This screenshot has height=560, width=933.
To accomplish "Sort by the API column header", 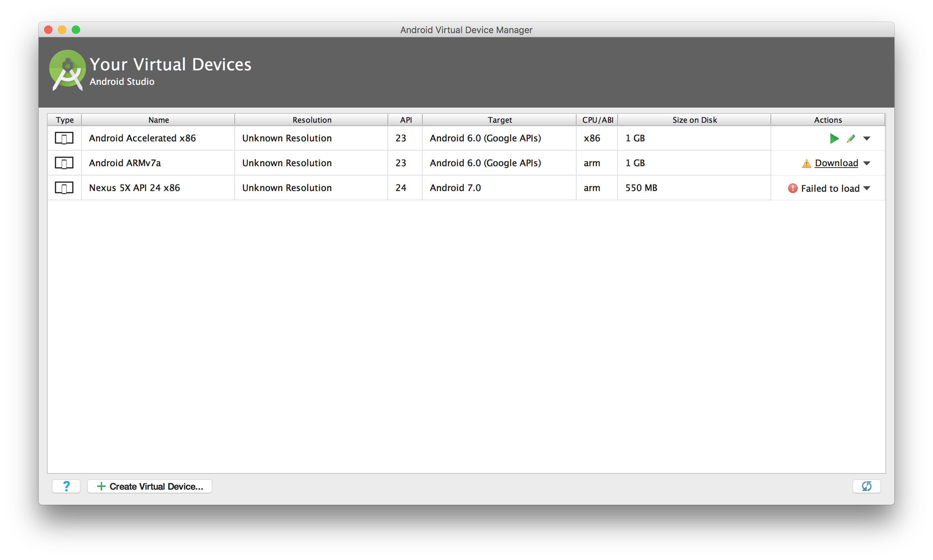I will tap(405, 120).
